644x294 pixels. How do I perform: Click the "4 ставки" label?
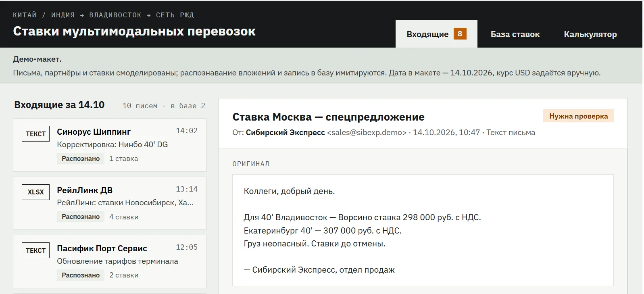(x=124, y=217)
